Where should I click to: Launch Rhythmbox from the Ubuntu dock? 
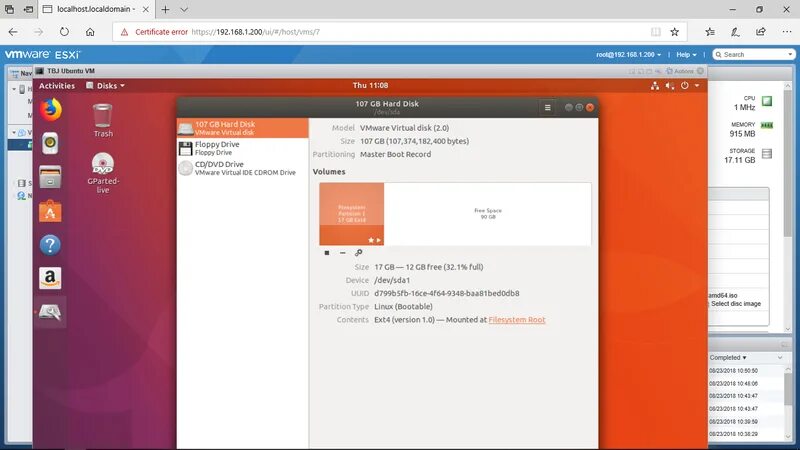pyautogui.click(x=50, y=143)
